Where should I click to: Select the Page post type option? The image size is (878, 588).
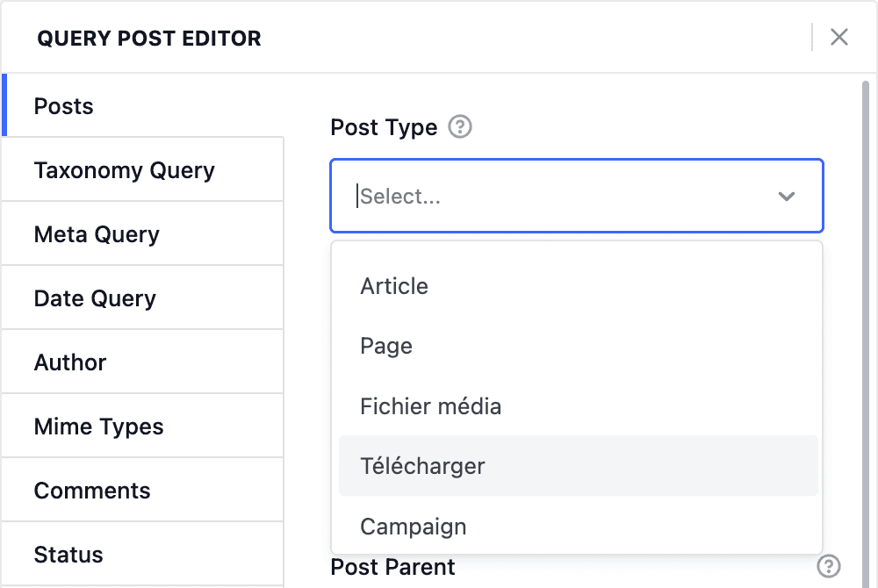point(386,346)
